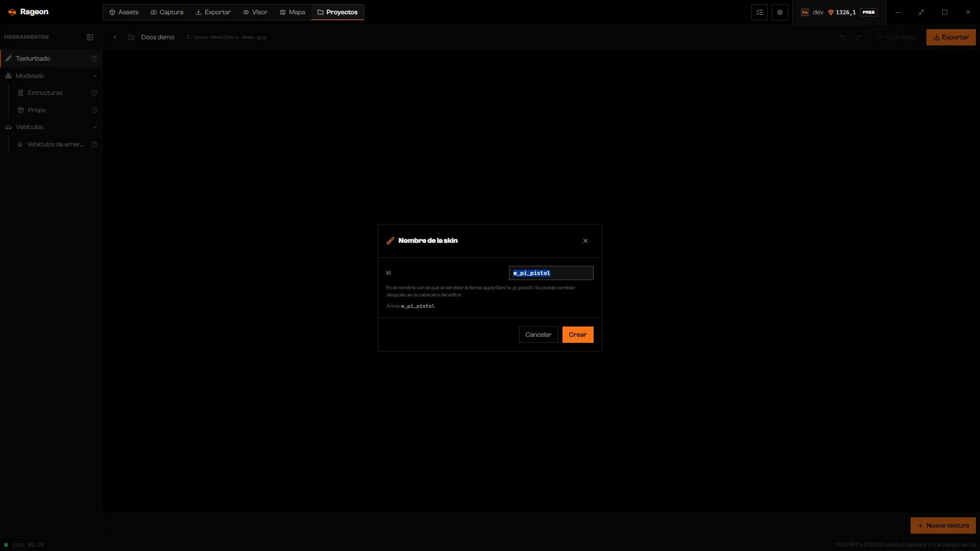Click the project path C:\docs-demo

[x=226, y=37]
